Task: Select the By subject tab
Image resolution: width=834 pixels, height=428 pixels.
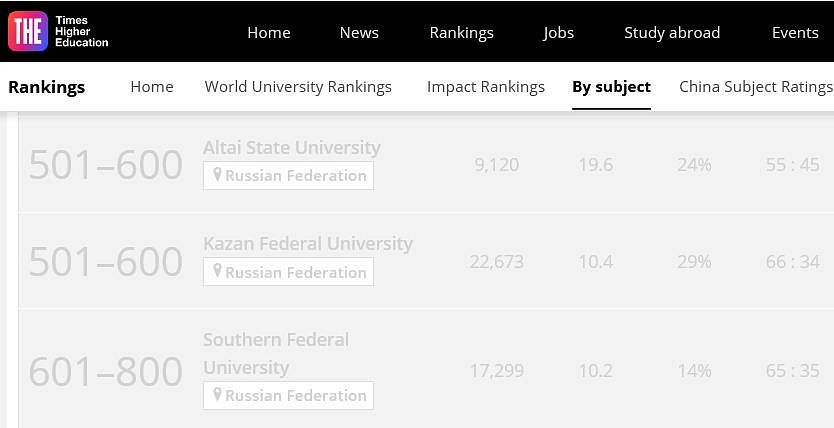Action: pyautogui.click(x=611, y=87)
